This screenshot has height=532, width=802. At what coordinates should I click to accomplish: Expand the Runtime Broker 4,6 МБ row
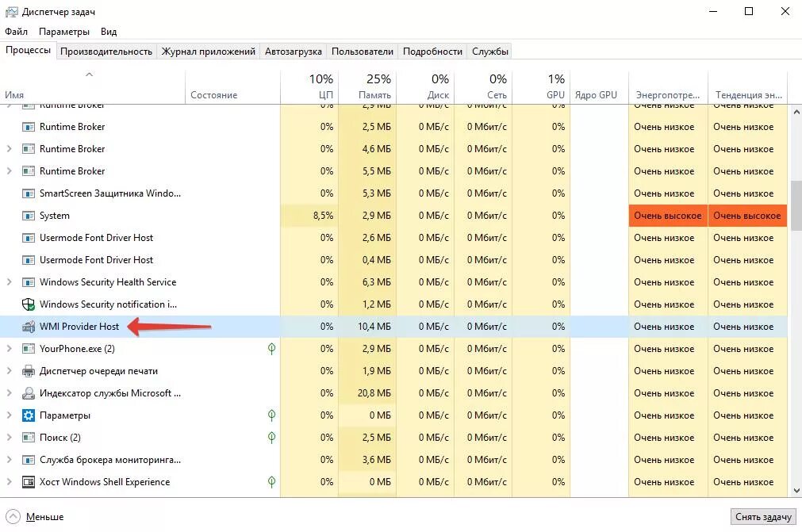(x=10, y=149)
